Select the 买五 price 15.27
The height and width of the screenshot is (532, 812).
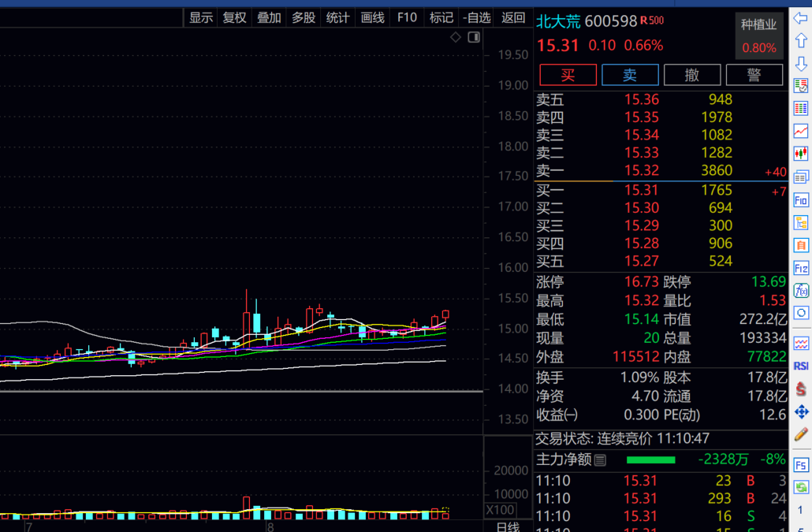point(641,261)
